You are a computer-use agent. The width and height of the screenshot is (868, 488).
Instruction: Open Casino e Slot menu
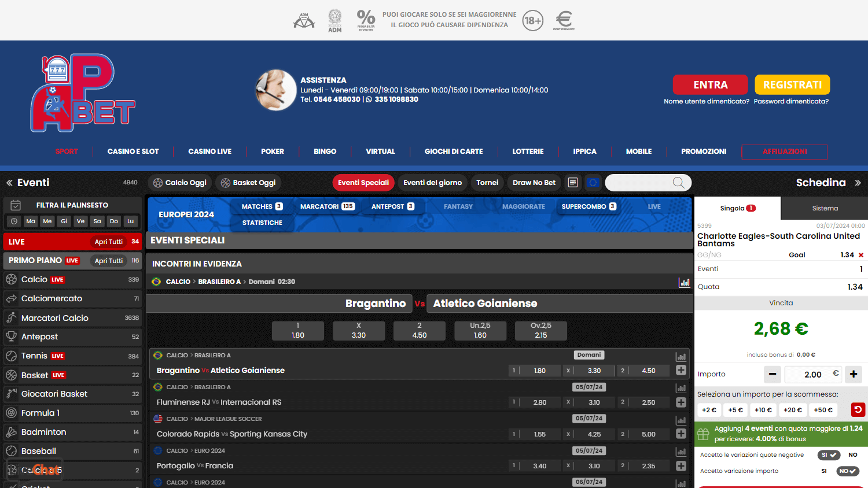[x=133, y=151]
